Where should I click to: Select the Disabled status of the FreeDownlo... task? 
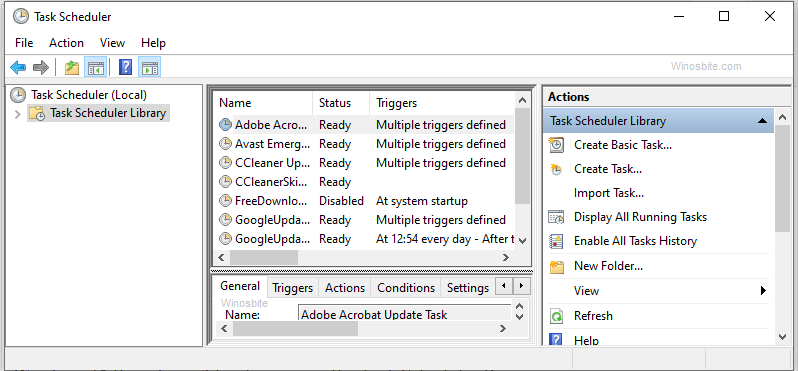point(341,201)
